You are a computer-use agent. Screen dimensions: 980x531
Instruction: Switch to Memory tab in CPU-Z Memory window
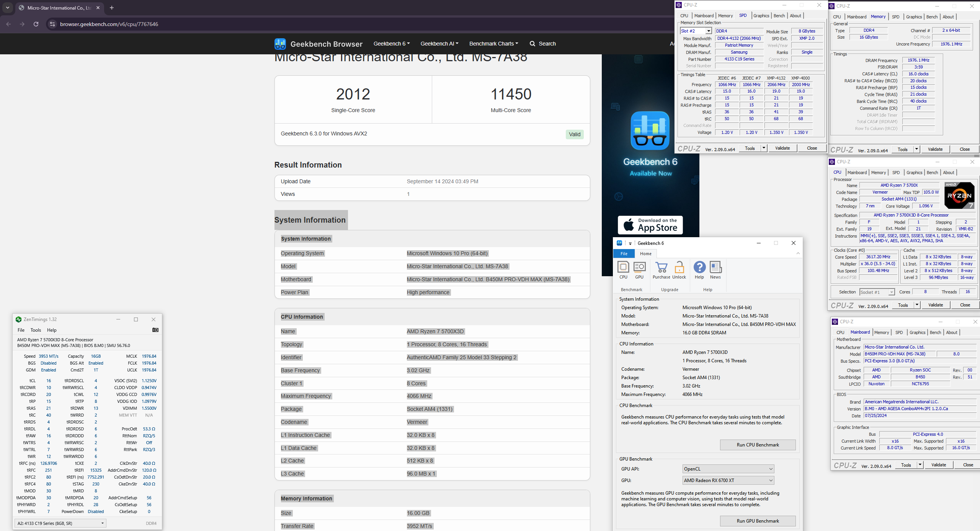click(x=878, y=17)
